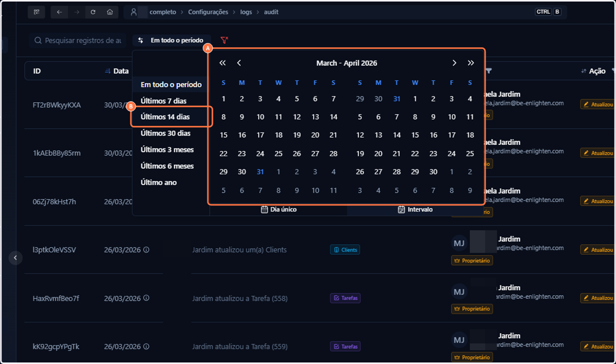Switch to the 'Intervalo' tab

[415, 209]
